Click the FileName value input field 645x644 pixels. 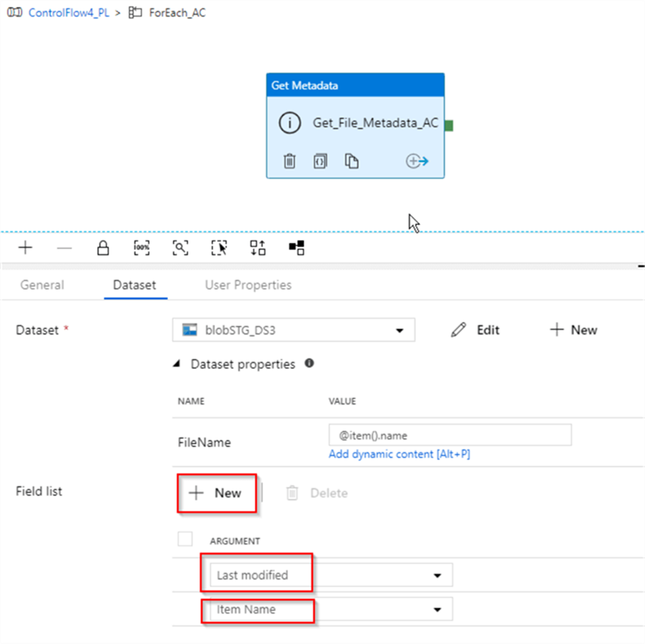coord(450,436)
